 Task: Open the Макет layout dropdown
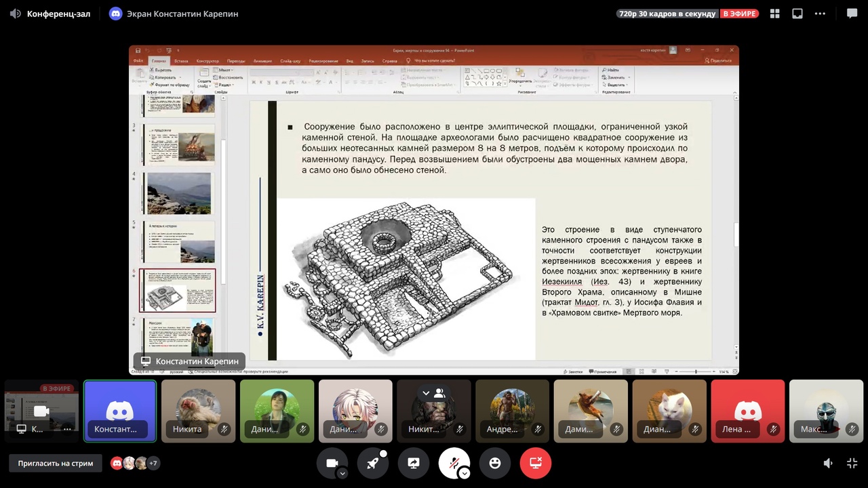point(224,70)
